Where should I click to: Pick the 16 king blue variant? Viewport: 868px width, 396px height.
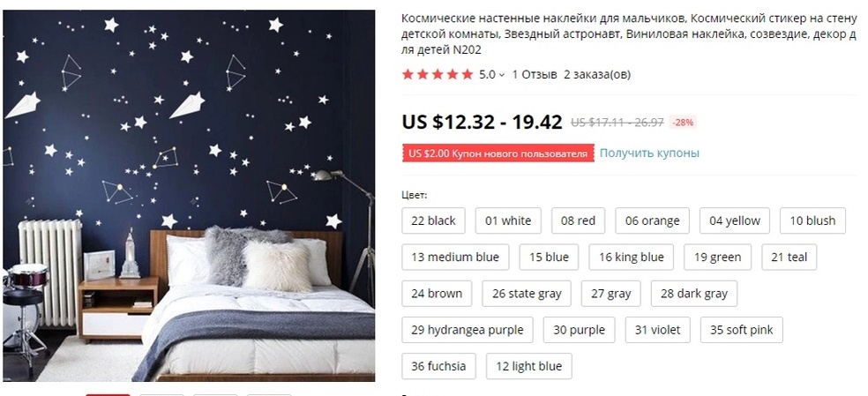[x=631, y=257]
